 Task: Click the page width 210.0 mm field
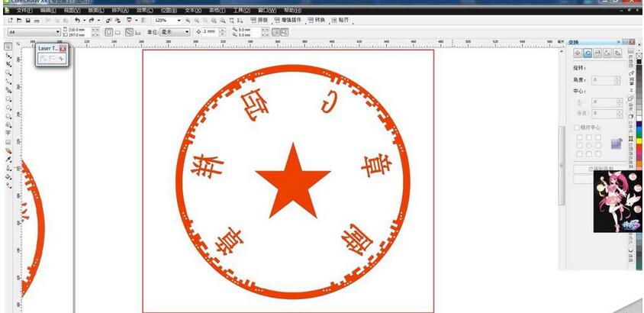(79, 30)
